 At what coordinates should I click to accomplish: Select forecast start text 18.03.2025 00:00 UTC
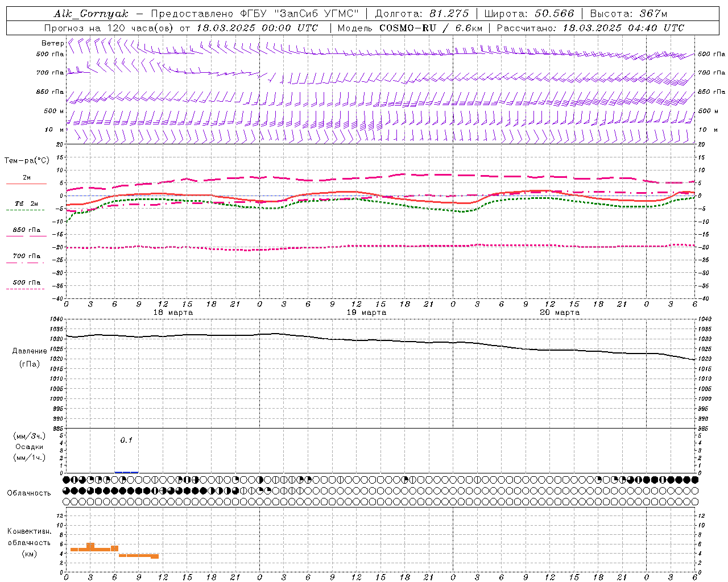[x=257, y=28]
